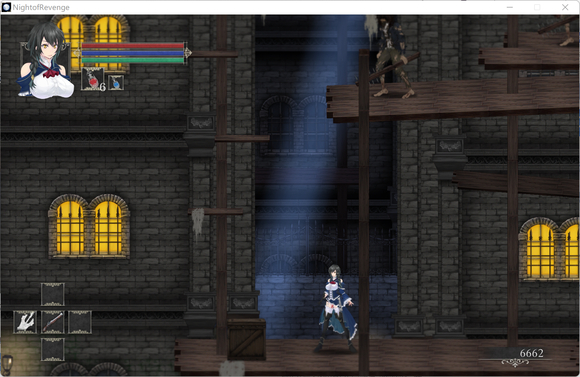Click the heroine portrait in HUD
This screenshot has width=580, height=377.
pos(45,60)
